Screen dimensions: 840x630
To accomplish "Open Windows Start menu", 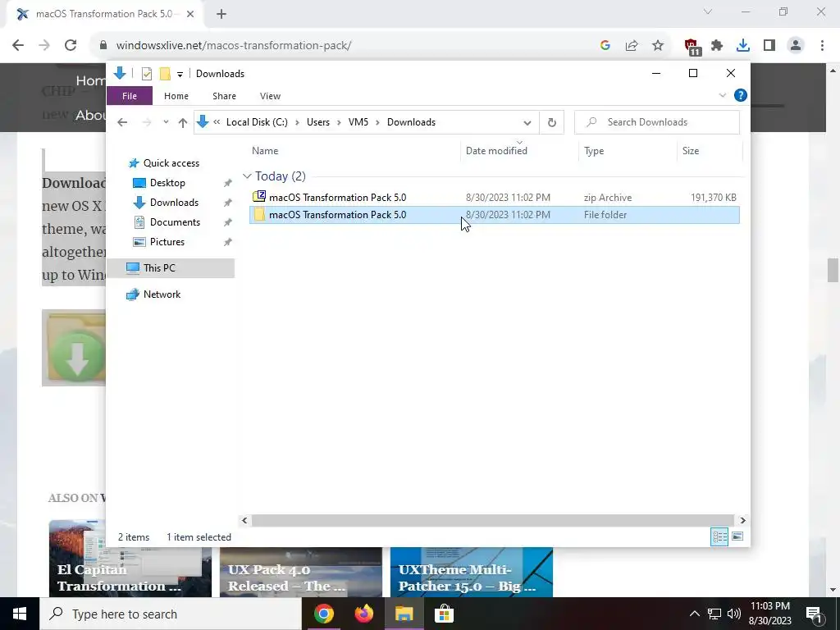I will pyautogui.click(x=20, y=614).
